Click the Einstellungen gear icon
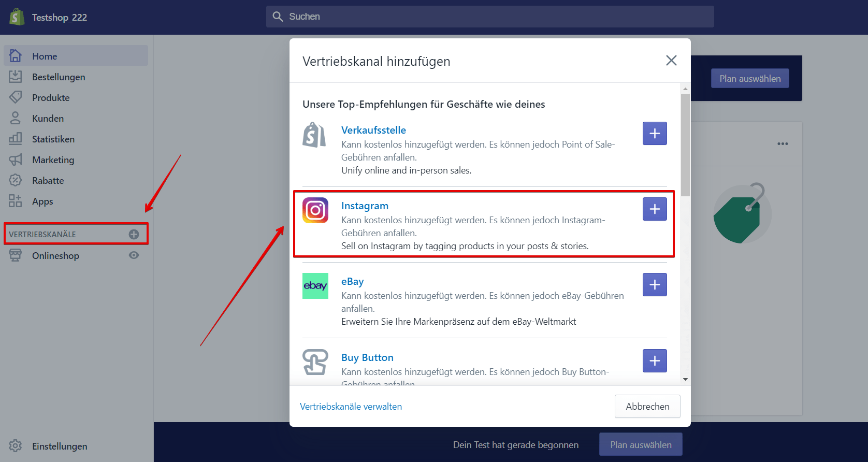 16,446
